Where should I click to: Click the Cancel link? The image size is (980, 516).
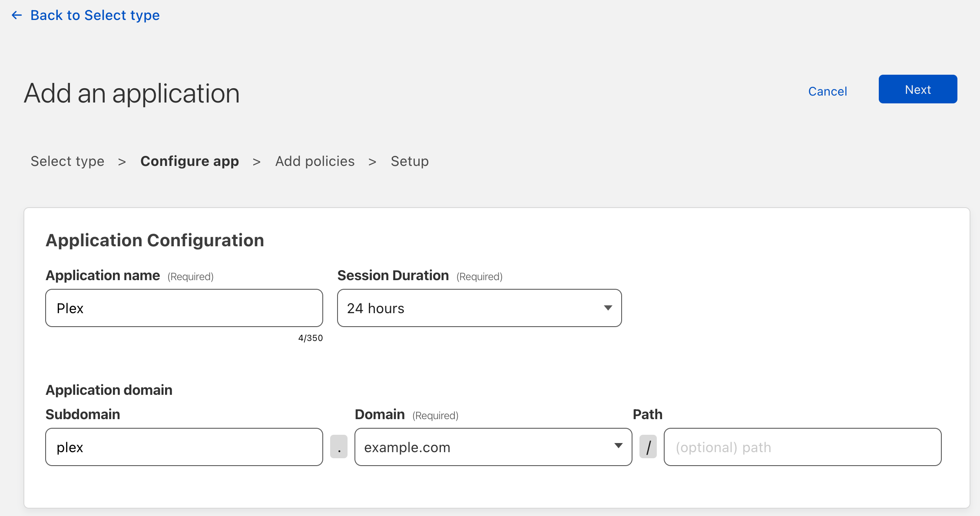pos(827,91)
